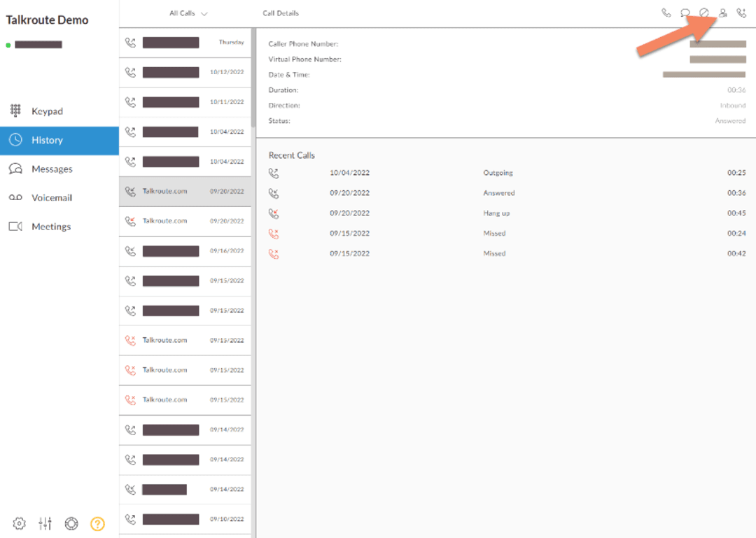Click the red missed call icon on 09/15/2022
This screenshot has height=538, width=756.
point(274,233)
